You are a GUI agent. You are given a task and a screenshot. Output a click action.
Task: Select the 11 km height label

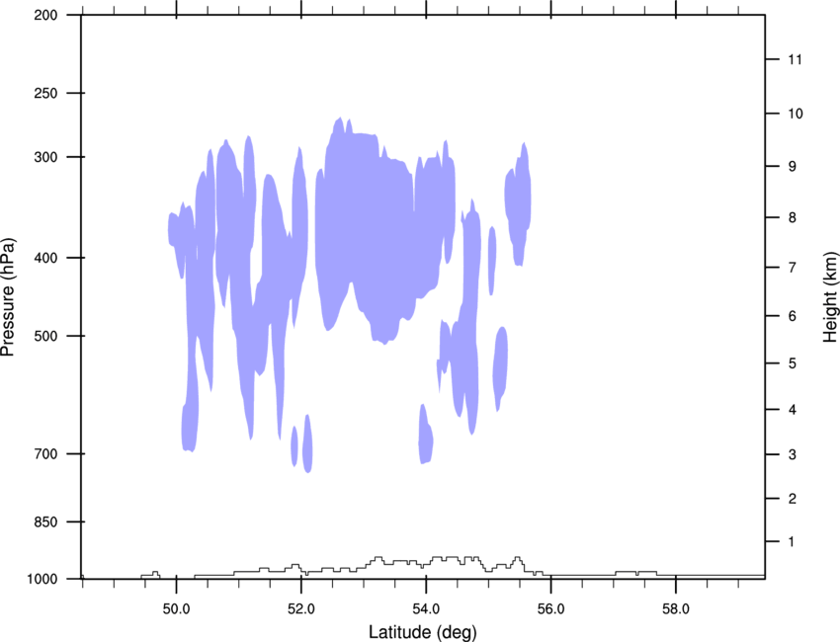[x=795, y=59]
